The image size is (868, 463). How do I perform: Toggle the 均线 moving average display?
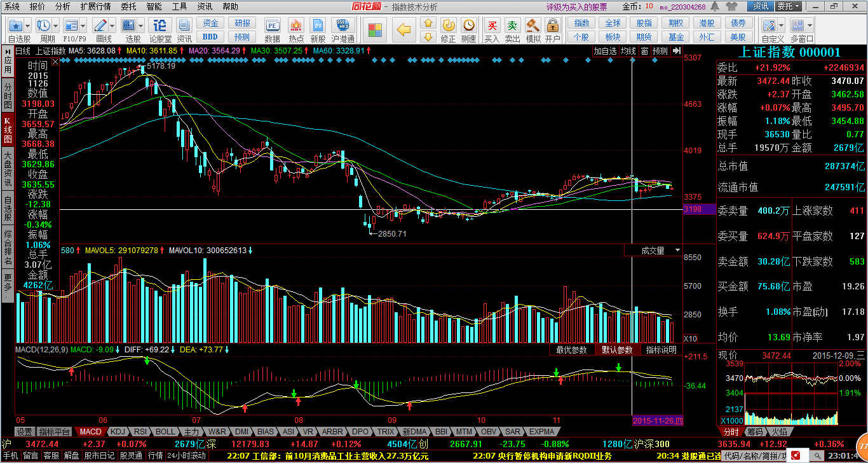(628, 51)
